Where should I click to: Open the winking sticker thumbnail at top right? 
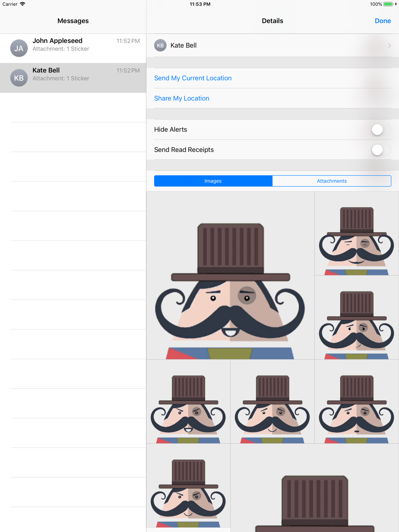(357, 233)
